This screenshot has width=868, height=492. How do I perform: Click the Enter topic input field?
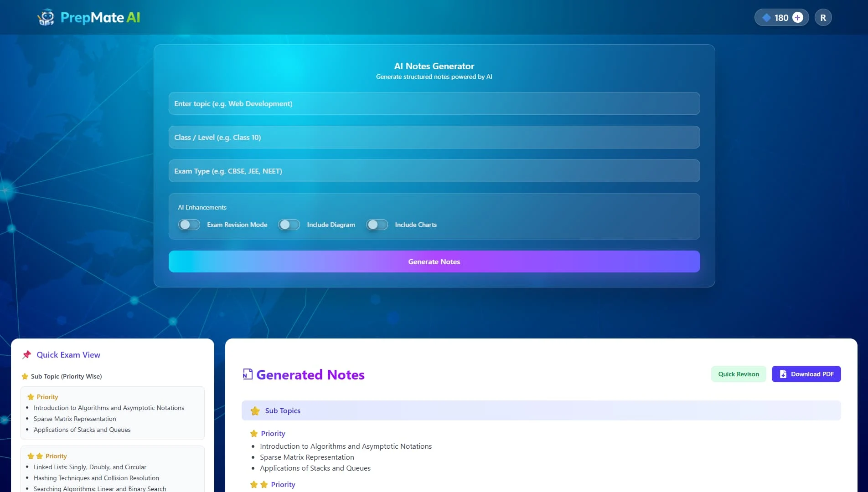click(x=434, y=103)
